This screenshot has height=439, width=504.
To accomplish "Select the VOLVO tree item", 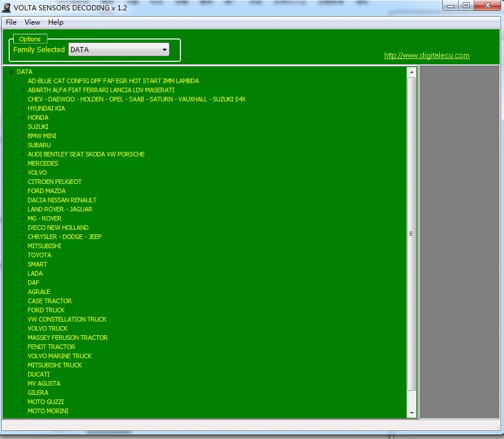I will tap(37, 173).
